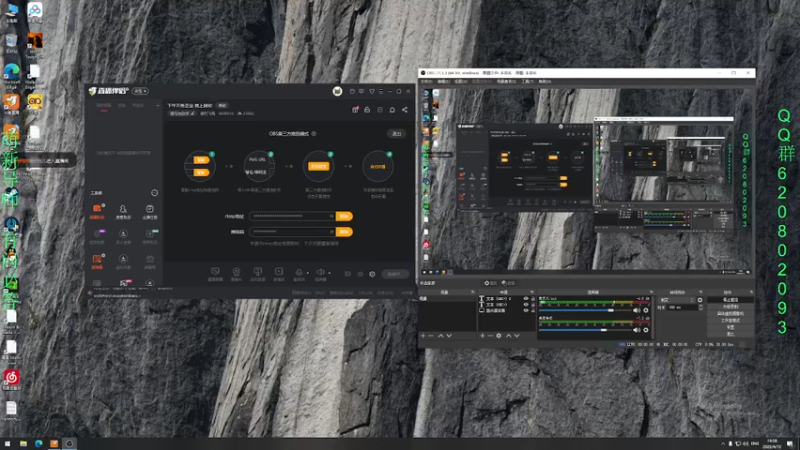Viewport: 800px width, 450px height.
Task: Click the microphone icon in live companion bottom bar
Action: click(299, 272)
